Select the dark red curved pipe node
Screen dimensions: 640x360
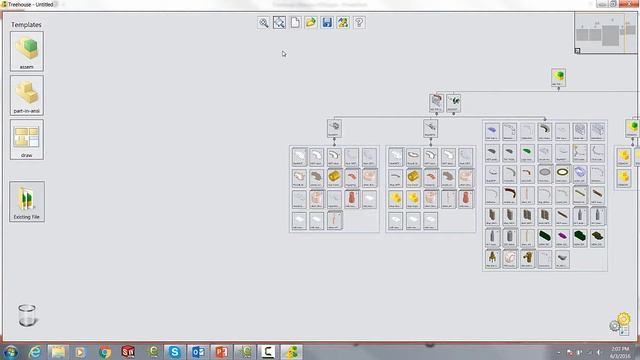509,195
